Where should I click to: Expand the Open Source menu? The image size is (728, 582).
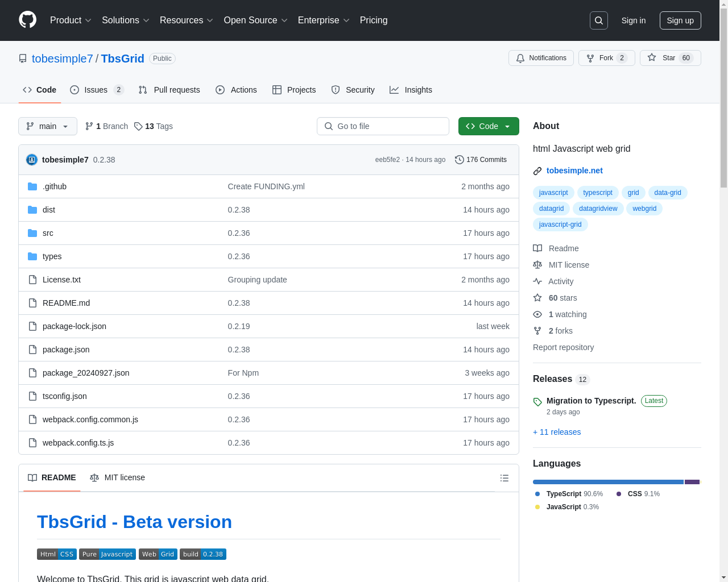[256, 20]
